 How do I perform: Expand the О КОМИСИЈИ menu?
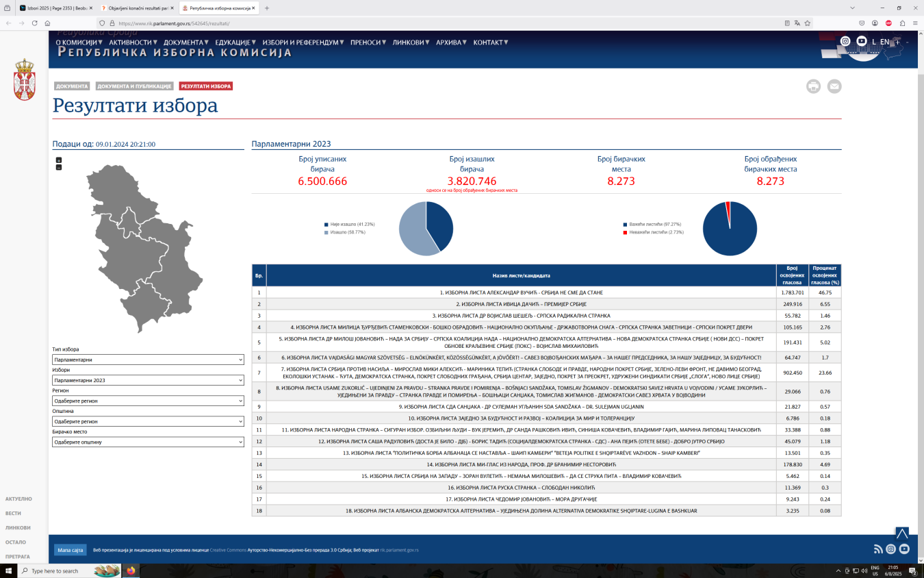click(x=78, y=42)
